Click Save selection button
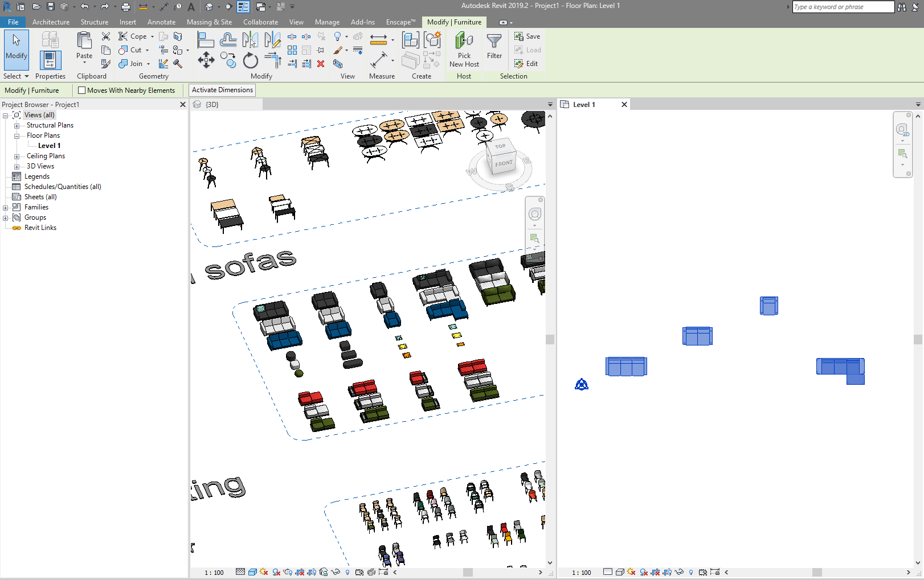This screenshot has width=924, height=580. click(528, 36)
